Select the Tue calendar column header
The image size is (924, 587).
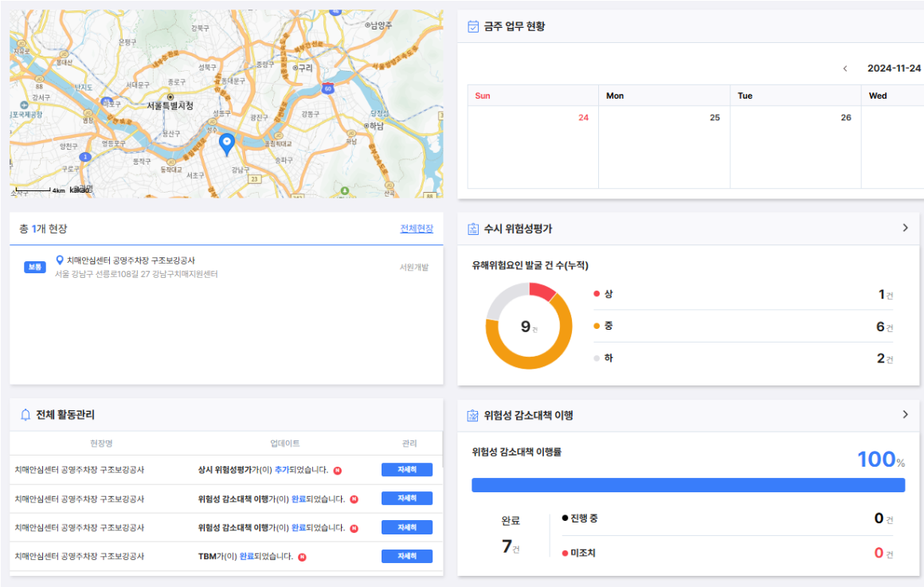point(745,96)
